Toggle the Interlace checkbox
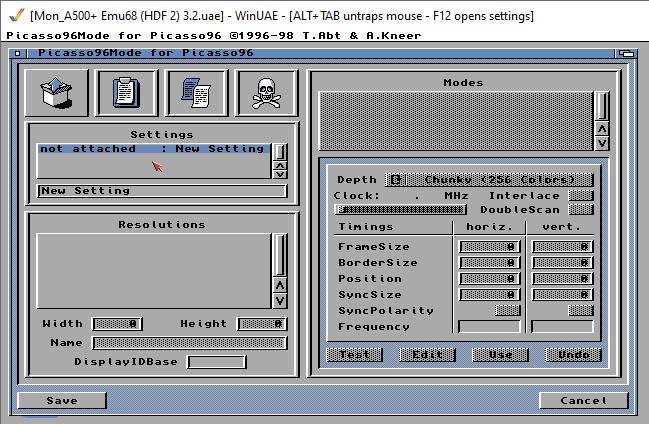 pos(580,196)
